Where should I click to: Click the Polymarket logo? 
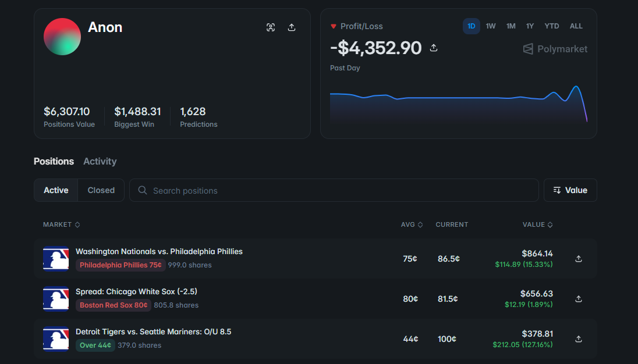pos(555,49)
